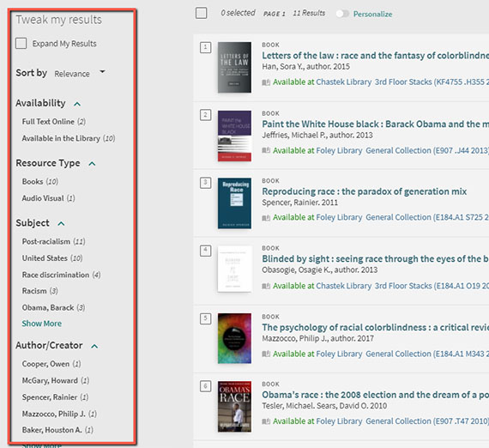Open title Letters of the law
The height and width of the screenshot is (448, 489).
[x=375, y=56]
